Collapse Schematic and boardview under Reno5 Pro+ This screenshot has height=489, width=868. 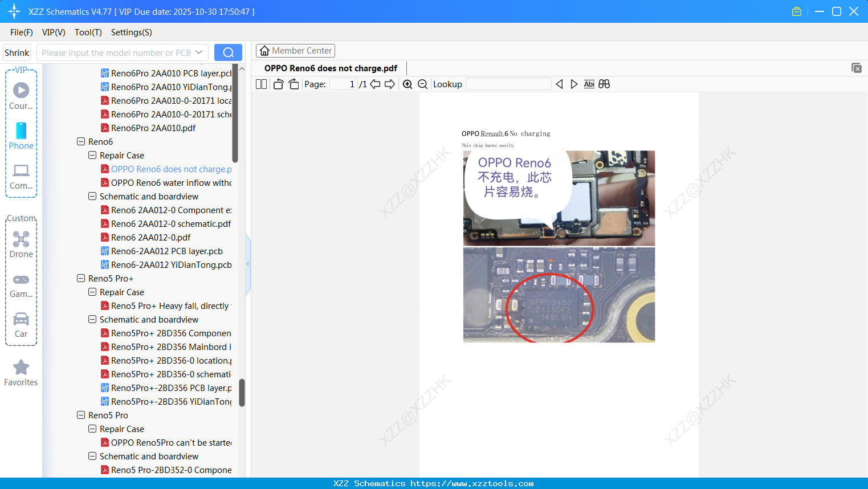click(x=92, y=319)
